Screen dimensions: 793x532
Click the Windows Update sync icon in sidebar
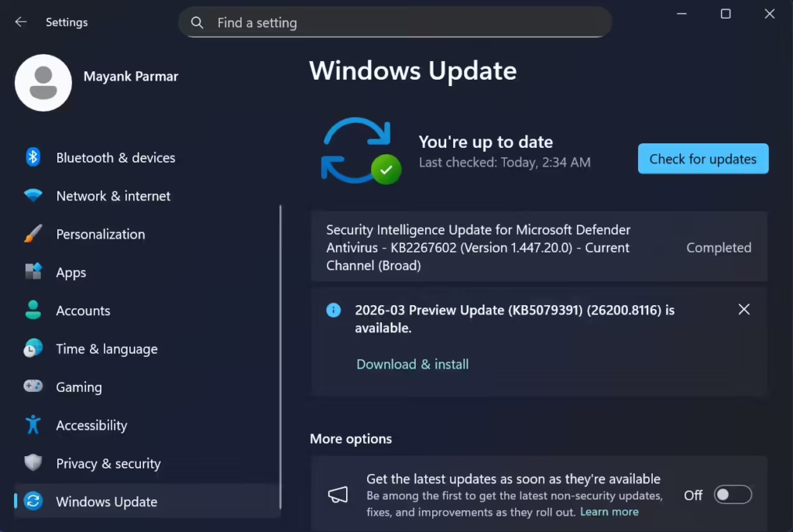coord(33,502)
